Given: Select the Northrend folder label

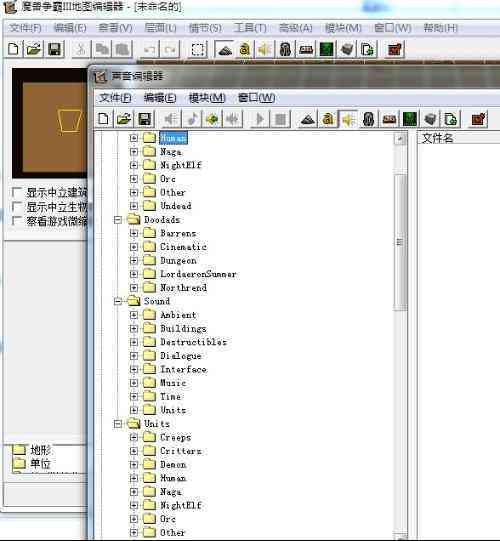Looking at the screenshot, I should coord(184,287).
